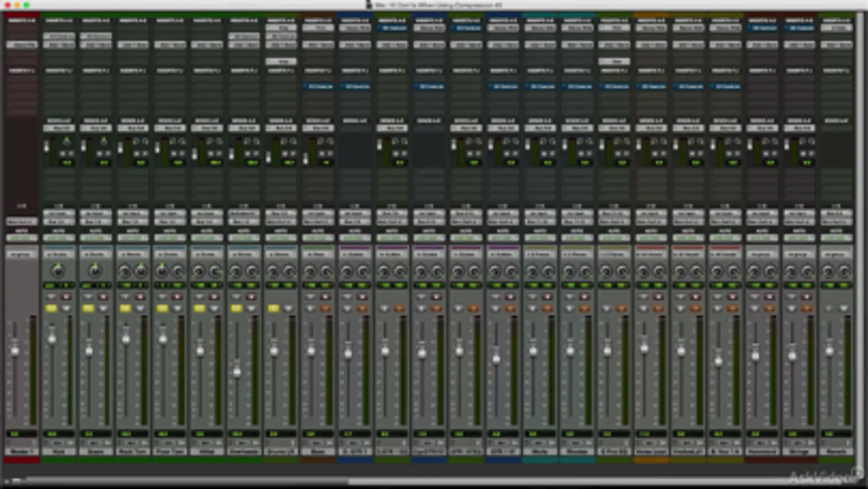Unsolo the 2nd channel strip
The height and width of the screenshot is (489, 868).
[52, 308]
